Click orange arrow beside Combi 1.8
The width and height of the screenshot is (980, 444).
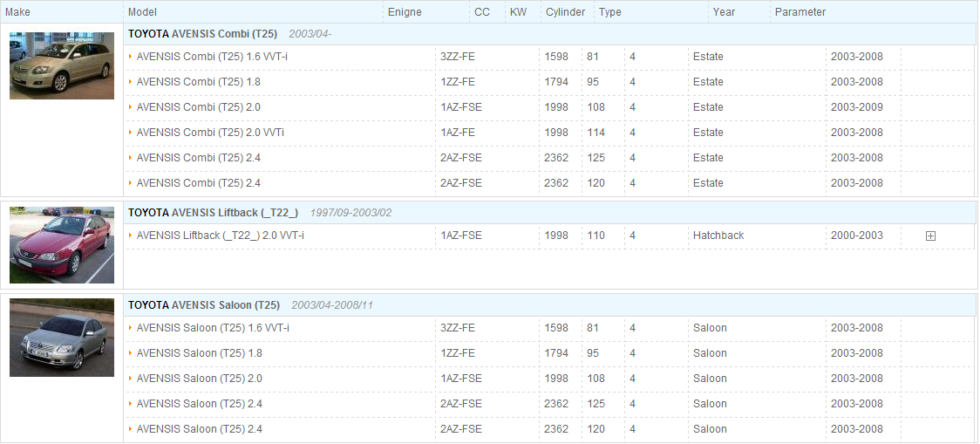[x=131, y=82]
